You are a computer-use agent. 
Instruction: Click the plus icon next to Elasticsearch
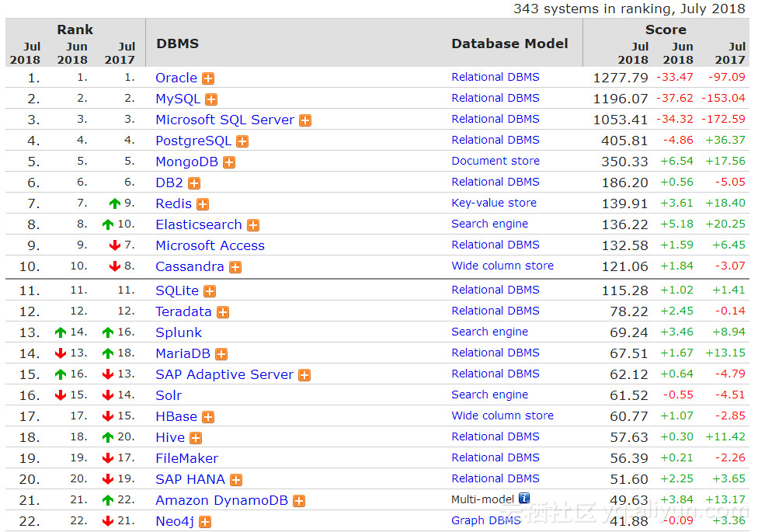tap(253, 225)
